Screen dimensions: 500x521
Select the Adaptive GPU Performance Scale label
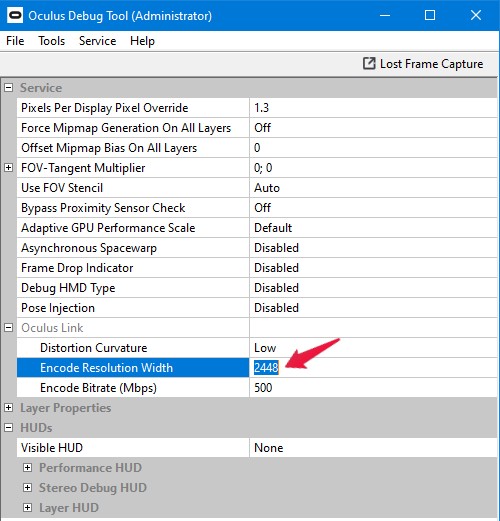[108, 228]
